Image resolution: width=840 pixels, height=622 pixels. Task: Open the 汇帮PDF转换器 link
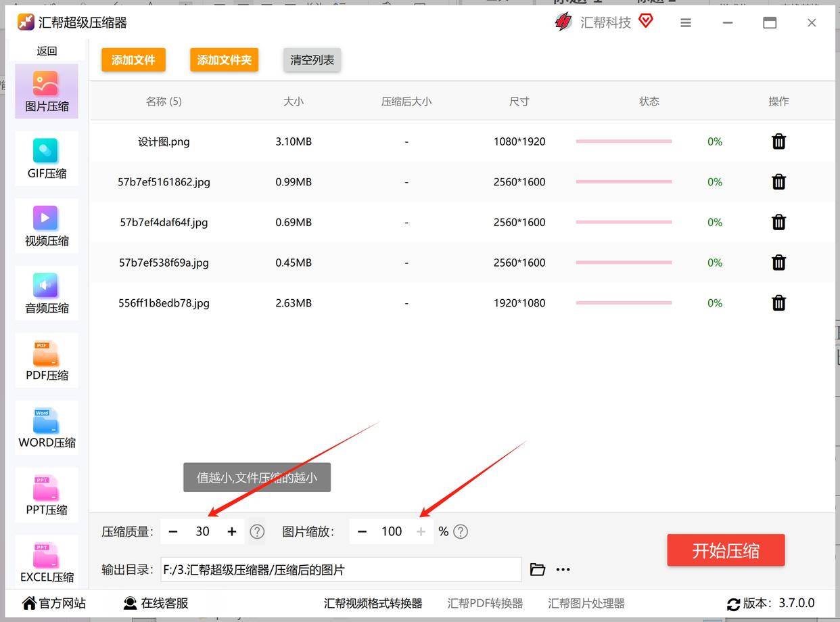tap(485, 603)
